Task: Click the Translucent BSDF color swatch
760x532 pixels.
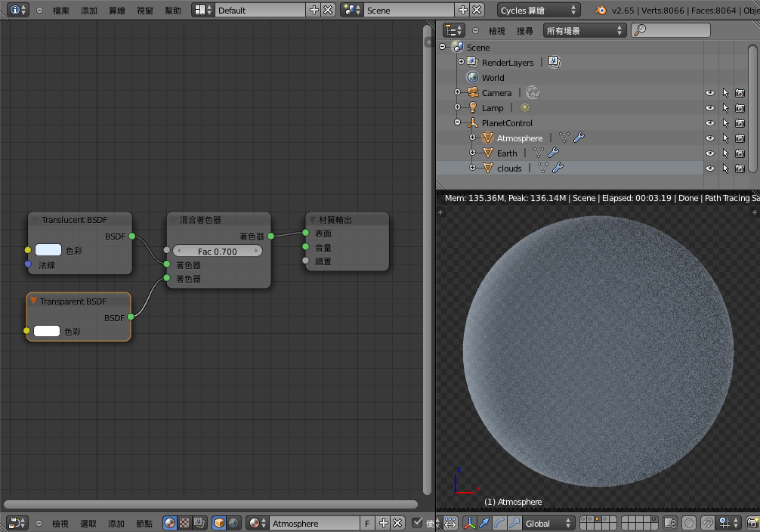Action: [x=48, y=250]
